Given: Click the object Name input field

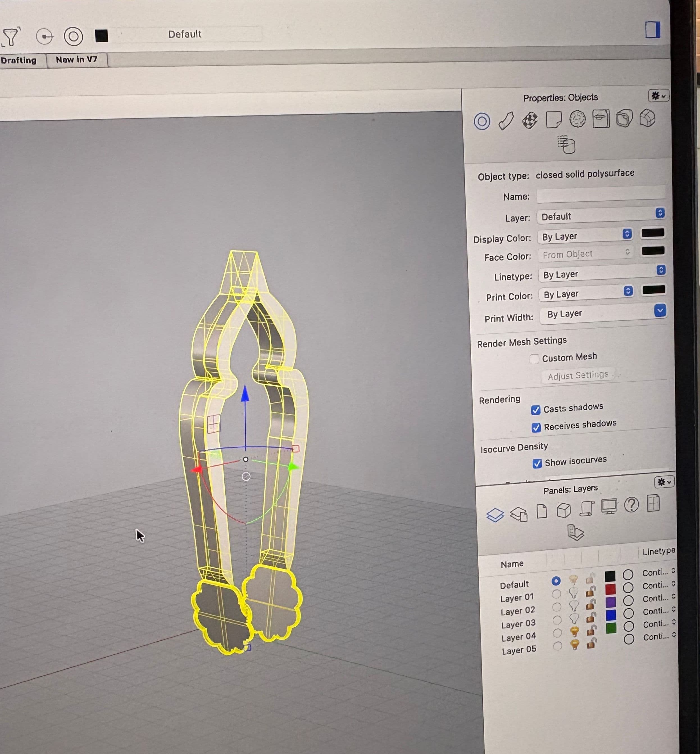Looking at the screenshot, I should coord(601,194).
